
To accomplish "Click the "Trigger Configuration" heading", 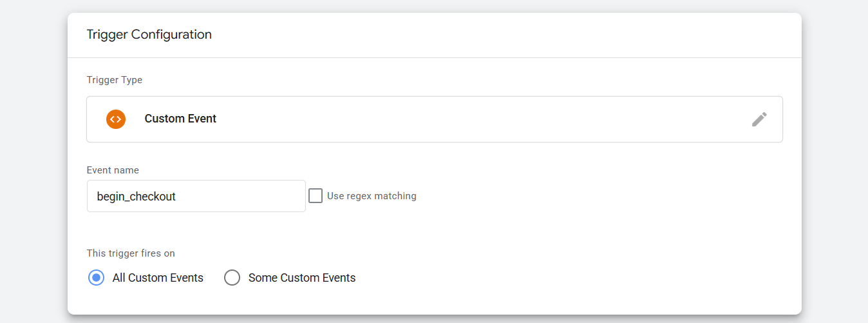I will [x=149, y=35].
